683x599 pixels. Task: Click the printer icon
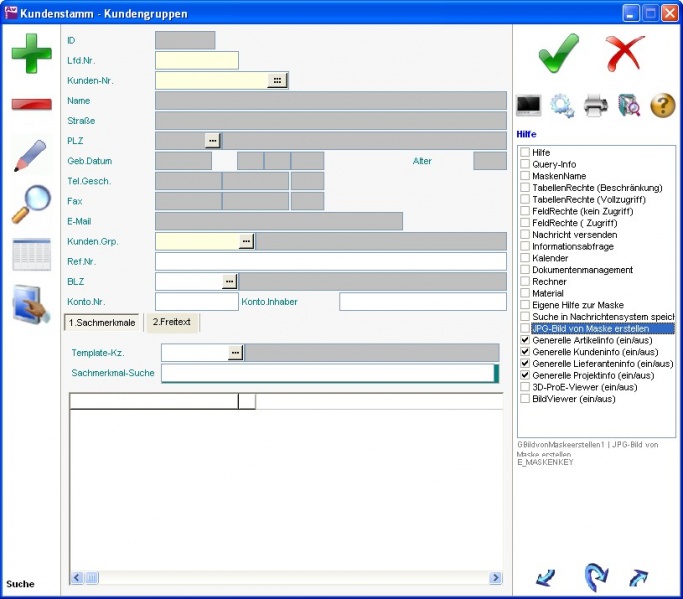click(x=596, y=106)
